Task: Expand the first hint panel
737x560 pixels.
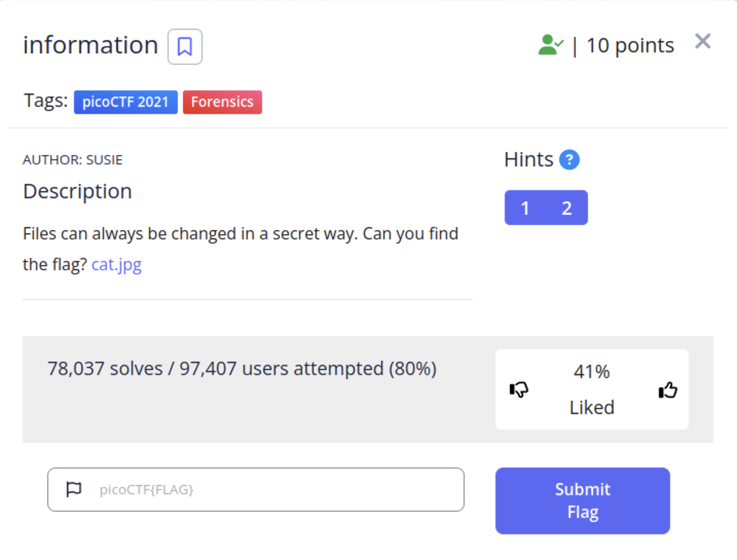Action: [525, 208]
